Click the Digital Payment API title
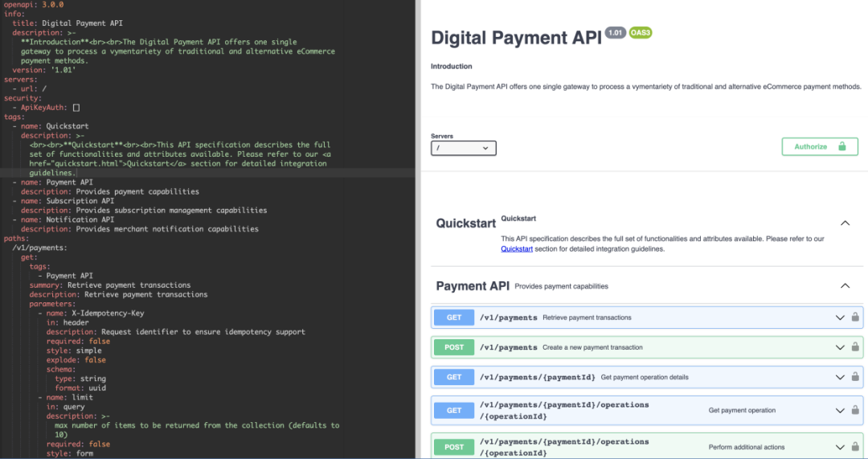 click(516, 38)
